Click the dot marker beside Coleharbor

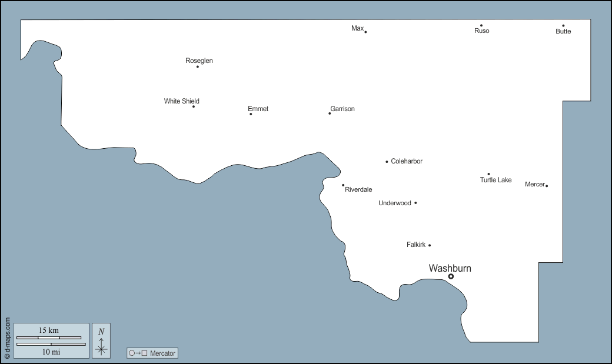387,162
